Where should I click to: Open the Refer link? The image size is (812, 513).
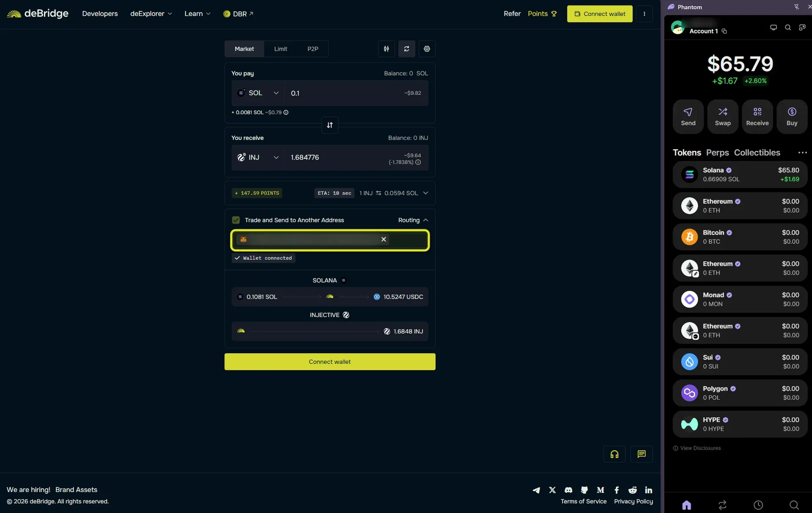[512, 14]
